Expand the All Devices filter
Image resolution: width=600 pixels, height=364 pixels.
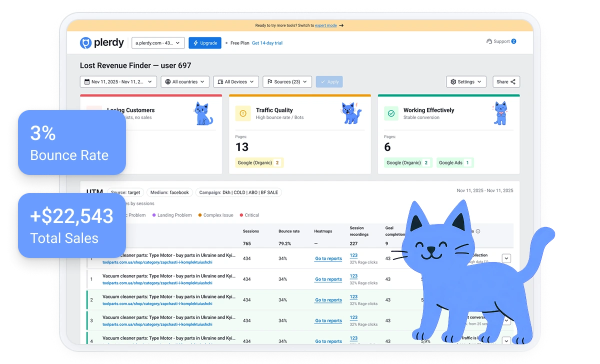[235, 82]
